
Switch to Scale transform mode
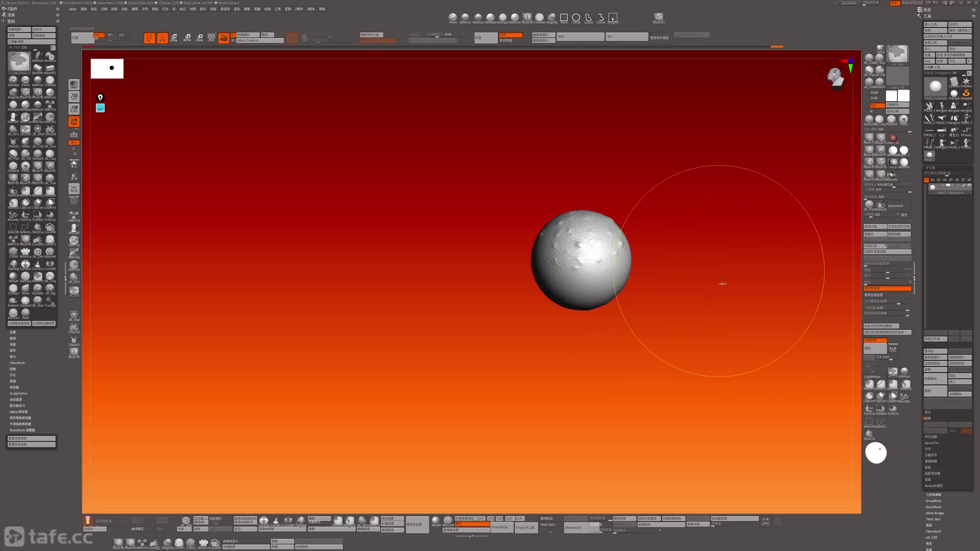(x=187, y=38)
